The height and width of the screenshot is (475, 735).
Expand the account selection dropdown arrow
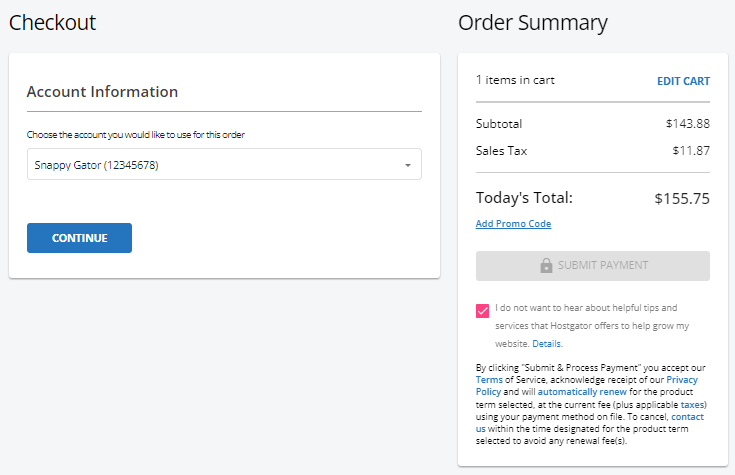[408, 165]
